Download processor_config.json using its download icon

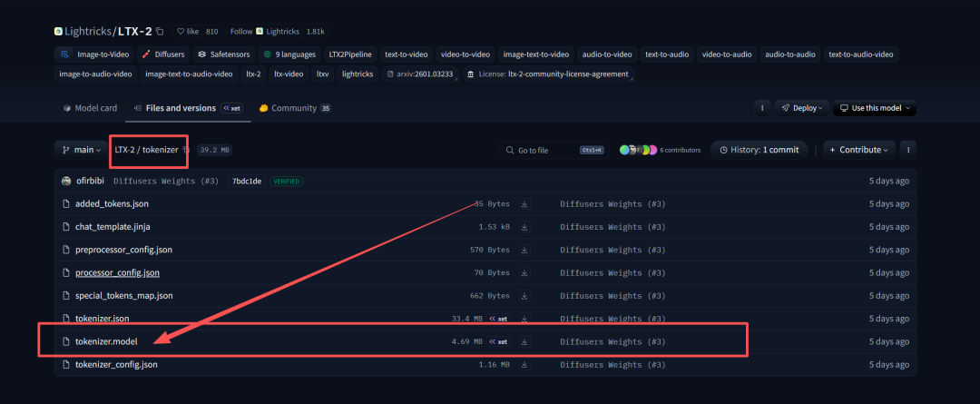tap(525, 272)
